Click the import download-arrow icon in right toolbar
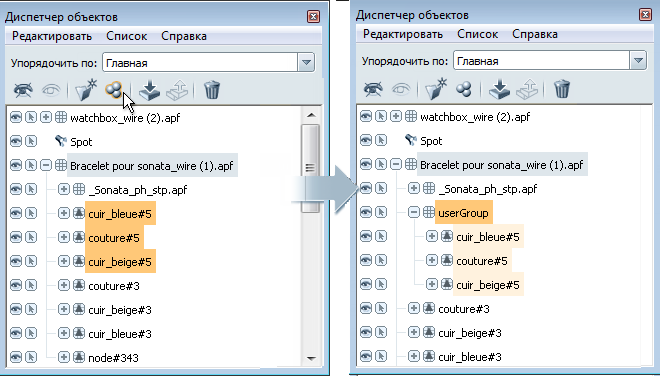 (x=500, y=89)
